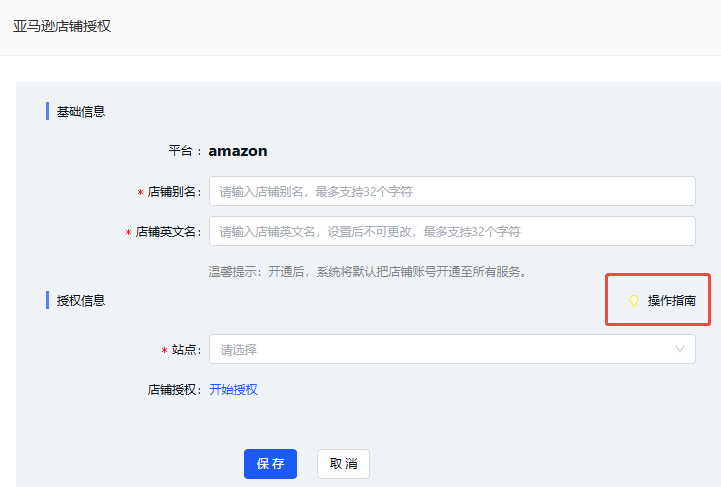The width and height of the screenshot is (721, 487).
Task: Click the 平台 label
Action: (x=185, y=151)
